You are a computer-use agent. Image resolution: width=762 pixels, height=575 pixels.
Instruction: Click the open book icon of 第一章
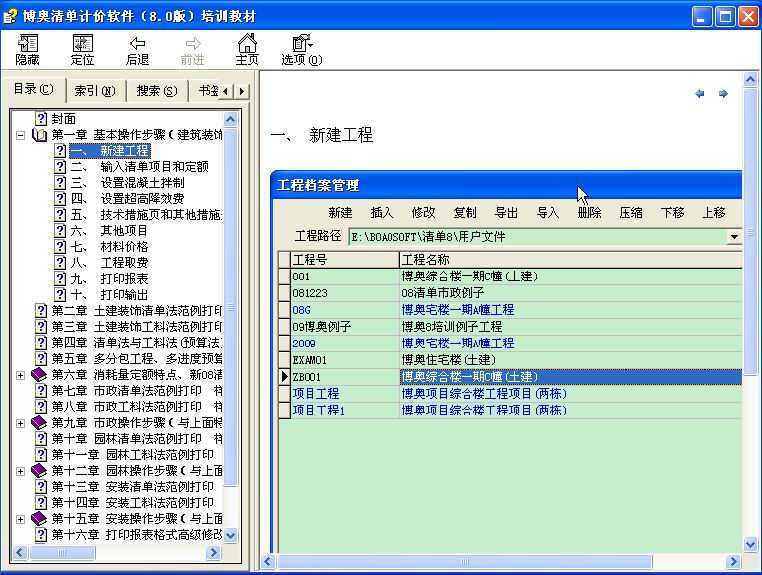coord(39,135)
